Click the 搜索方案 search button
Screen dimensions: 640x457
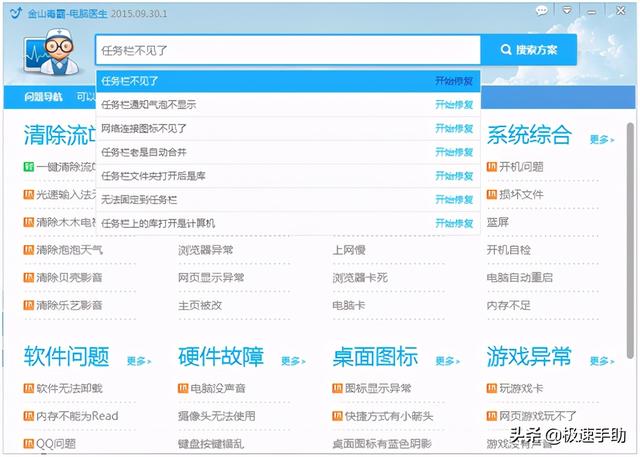tap(529, 50)
